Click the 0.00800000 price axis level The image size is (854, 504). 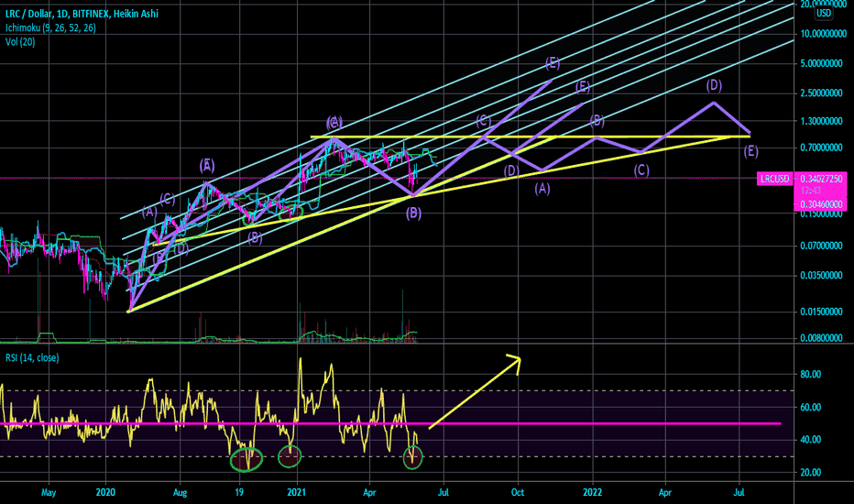(821, 338)
